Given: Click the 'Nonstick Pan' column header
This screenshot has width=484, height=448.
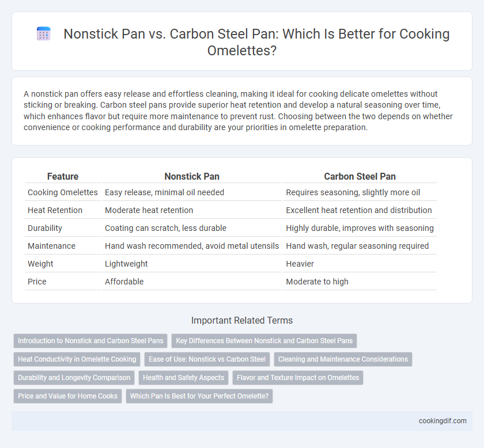Looking at the screenshot, I should pyautogui.click(x=192, y=176).
